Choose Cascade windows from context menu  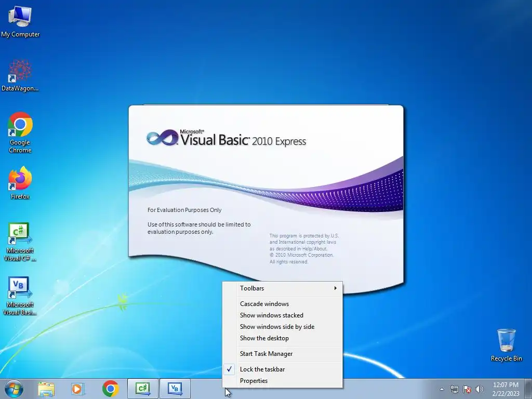(x=283, y=304)
